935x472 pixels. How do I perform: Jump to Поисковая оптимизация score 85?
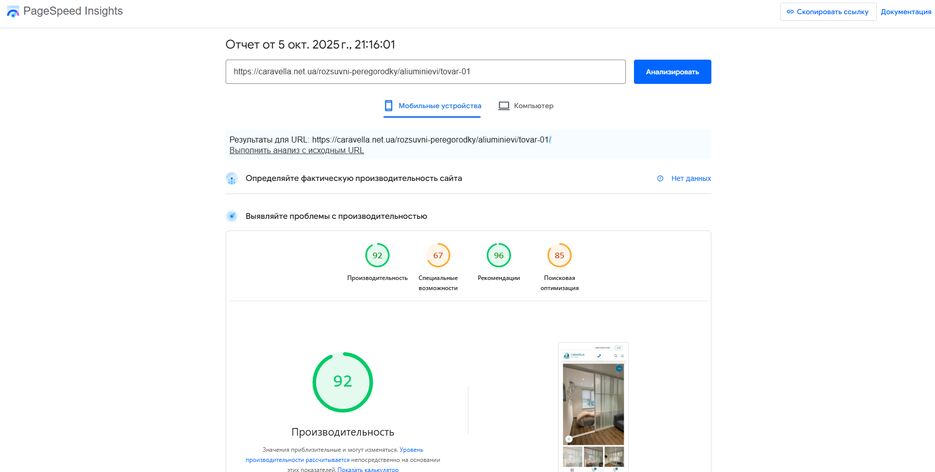tap(559, 256)
